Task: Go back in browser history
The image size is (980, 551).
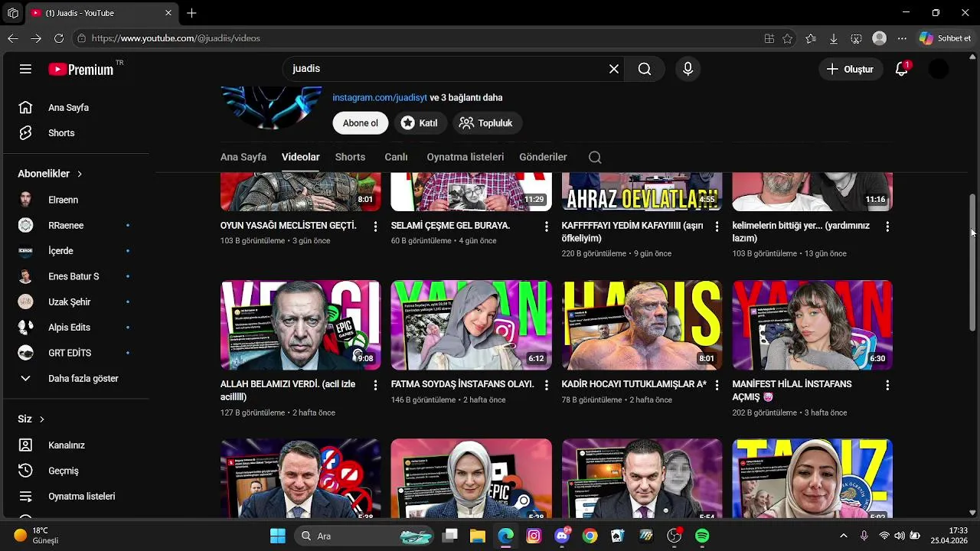Action: (x=13, y=38)
